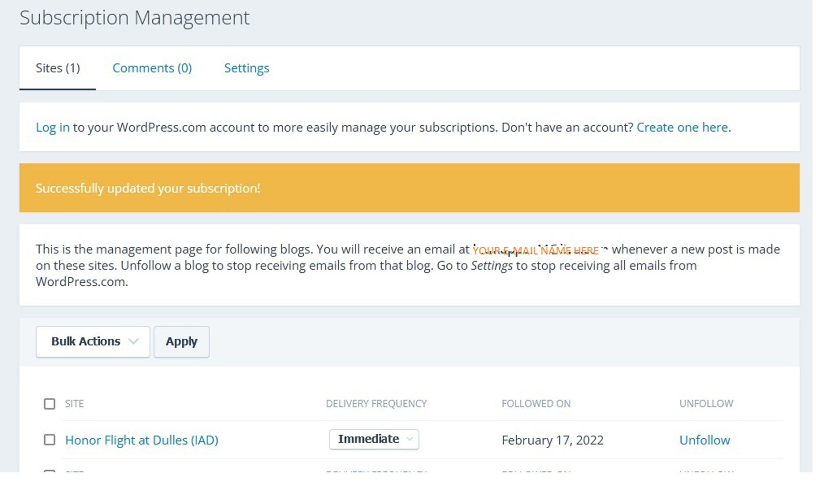Click the Delivery Frequency column header
This screenshot has height=504, width=816.
[376, 404]
